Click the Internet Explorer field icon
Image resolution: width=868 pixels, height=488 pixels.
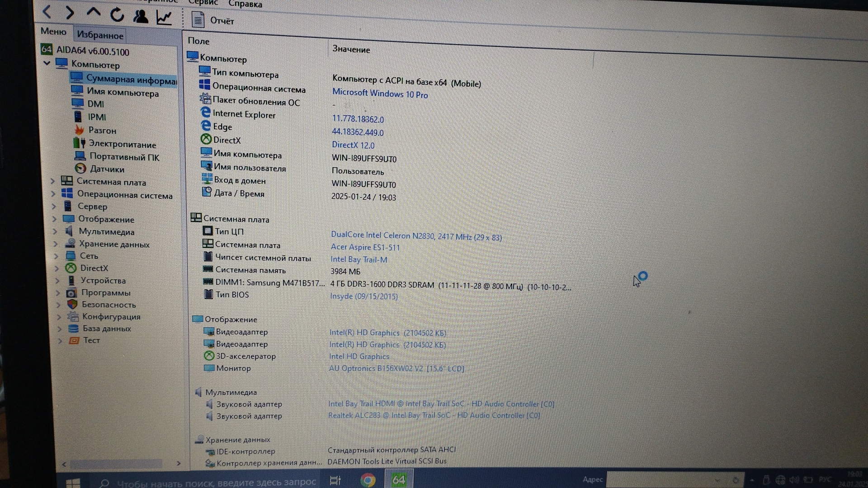(206, 112)
